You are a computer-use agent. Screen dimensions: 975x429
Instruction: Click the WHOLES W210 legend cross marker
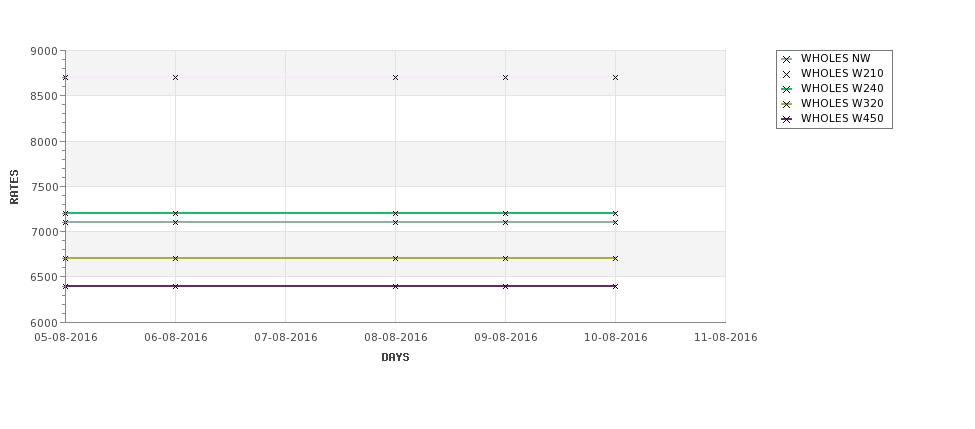(786, 74)
